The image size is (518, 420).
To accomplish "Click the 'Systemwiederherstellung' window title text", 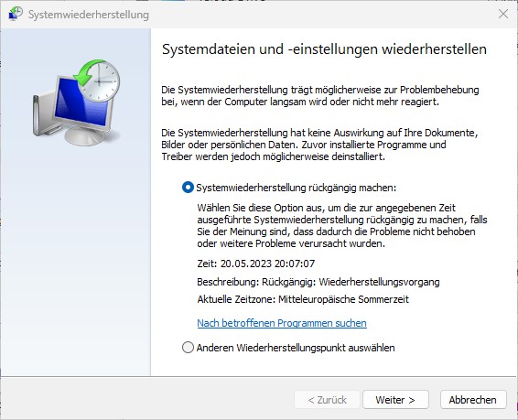I will coord(89,15).
